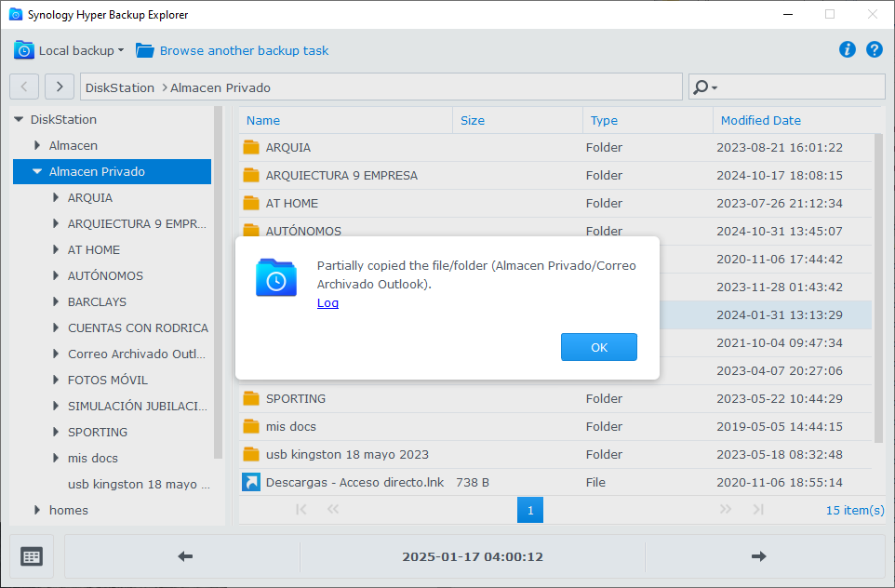895x588 pixels.
Task: Select AUTÓNOMOS in the folder tree
Action: click(106, 275)
